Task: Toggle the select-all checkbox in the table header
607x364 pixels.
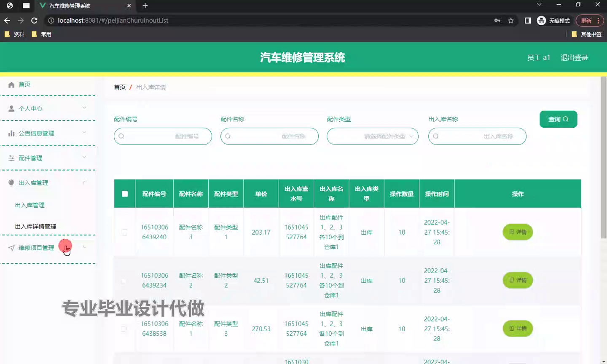Action: (x=125, y=194)
